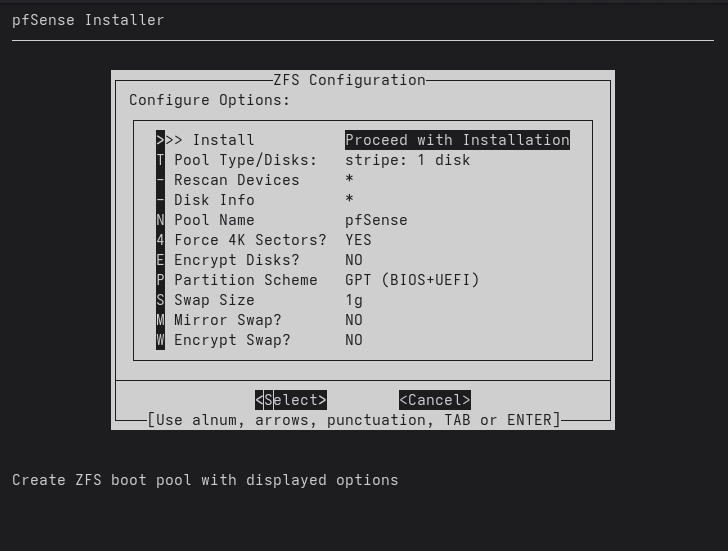Click the 'N' hotkey letter for Pool Name

pos(160,220)
